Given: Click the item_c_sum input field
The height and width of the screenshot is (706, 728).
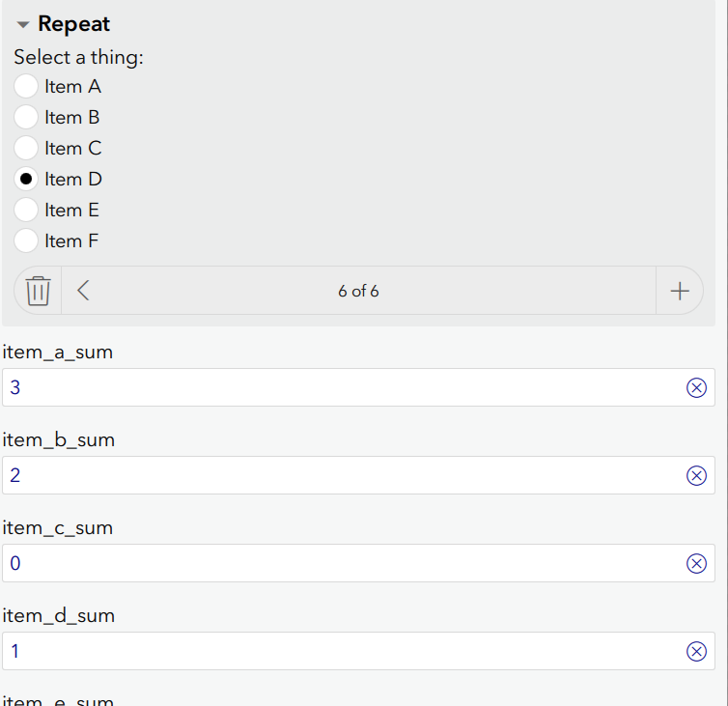Looking at the screenshot, I should (338, 564).
